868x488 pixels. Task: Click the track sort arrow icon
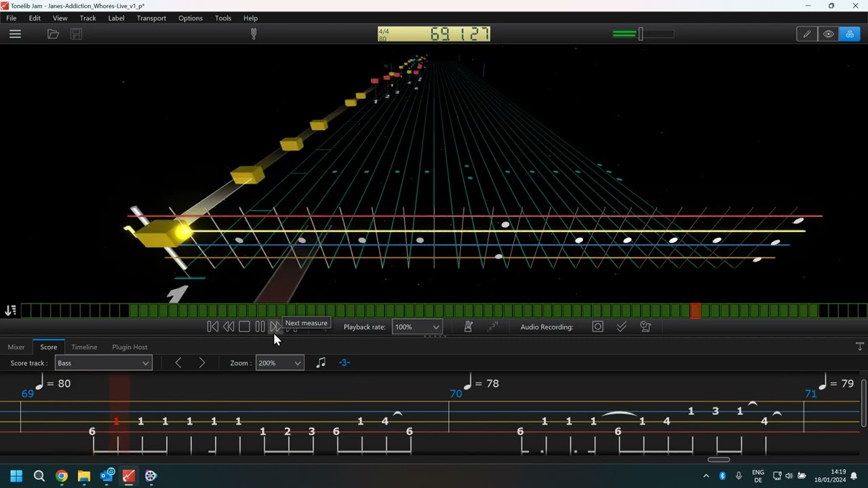(10, 310)
